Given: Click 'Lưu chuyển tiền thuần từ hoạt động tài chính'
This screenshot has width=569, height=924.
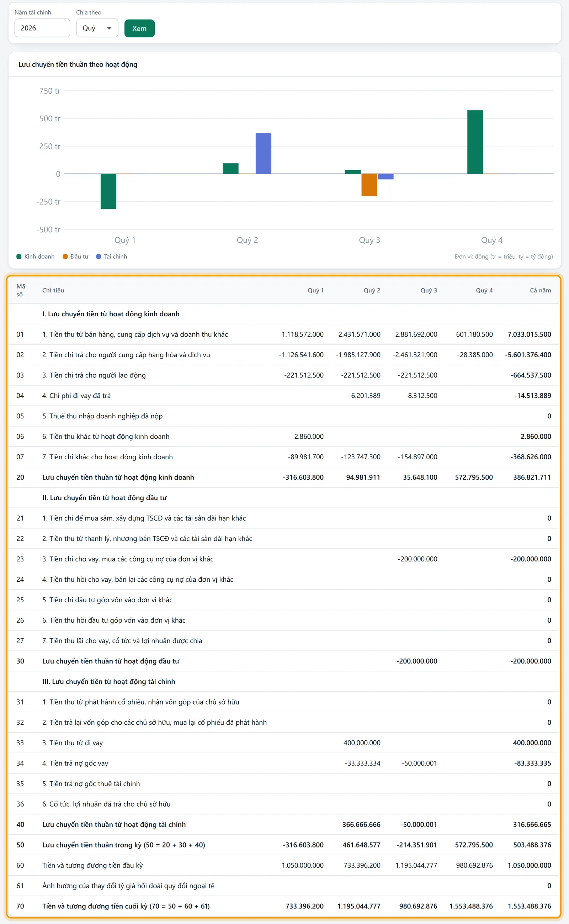Looking at the screenshot, I should [x=114, y=825].
